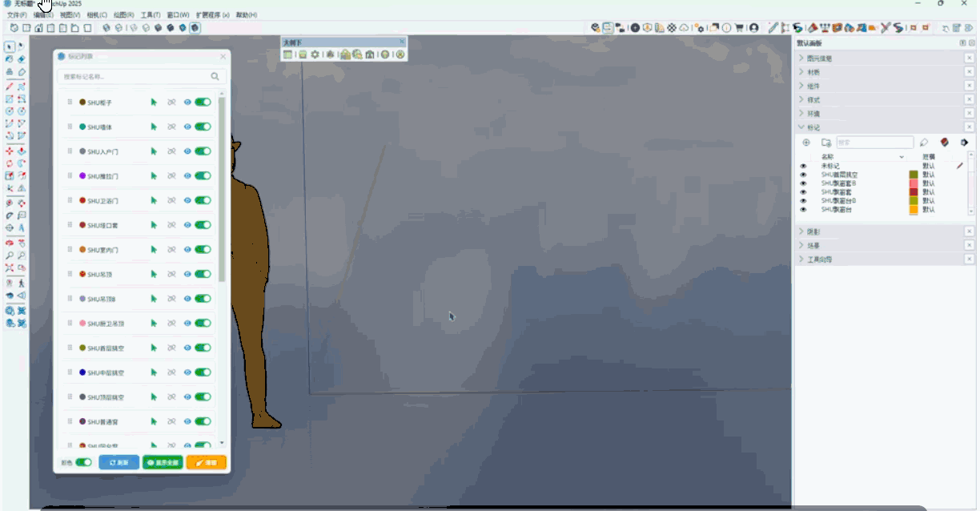This screenshot has width=980, height=511.
Task: Click the blue 刷新 button
Action: pos(118,462)
